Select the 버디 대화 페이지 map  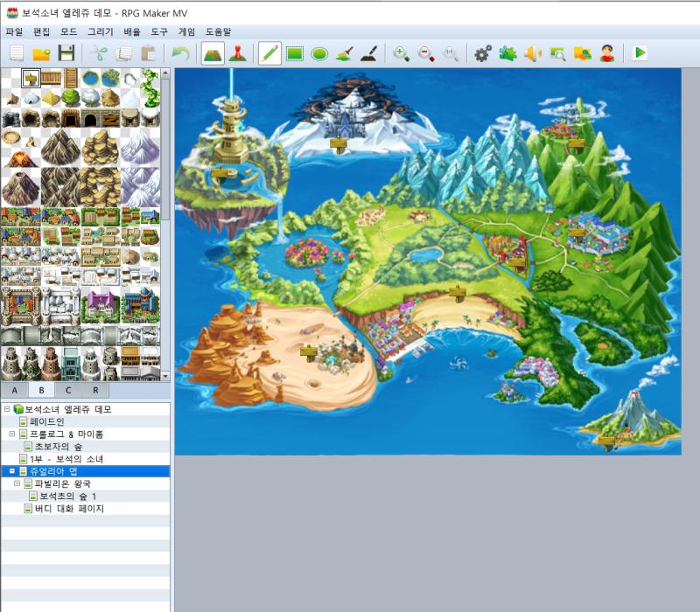pyautogui.click(x=69, y=509)
